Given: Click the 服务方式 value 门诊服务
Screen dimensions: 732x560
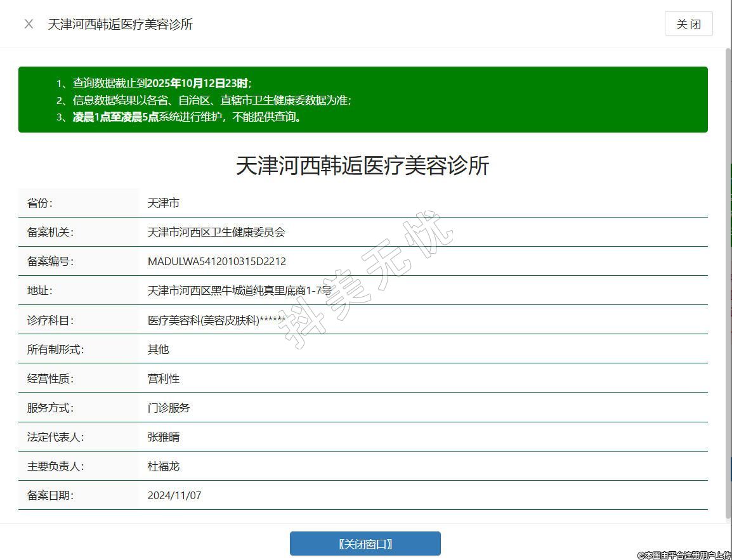Looking at the screenshot, I should click(x=168, y=408).
